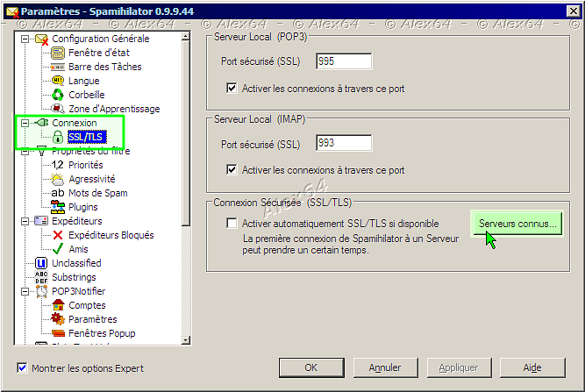Click the Corbeille recycle icon

58,95
